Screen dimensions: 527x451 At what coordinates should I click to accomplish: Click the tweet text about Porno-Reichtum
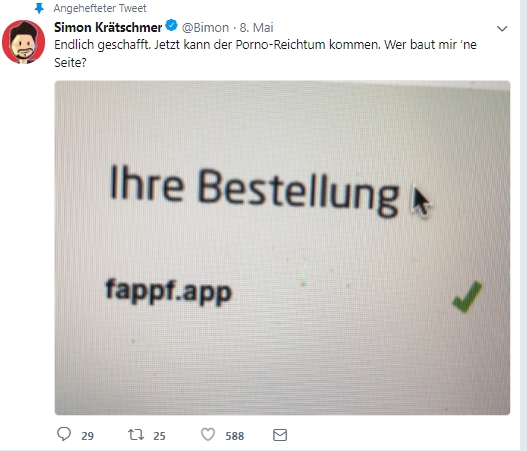click(x=265, y=53)
